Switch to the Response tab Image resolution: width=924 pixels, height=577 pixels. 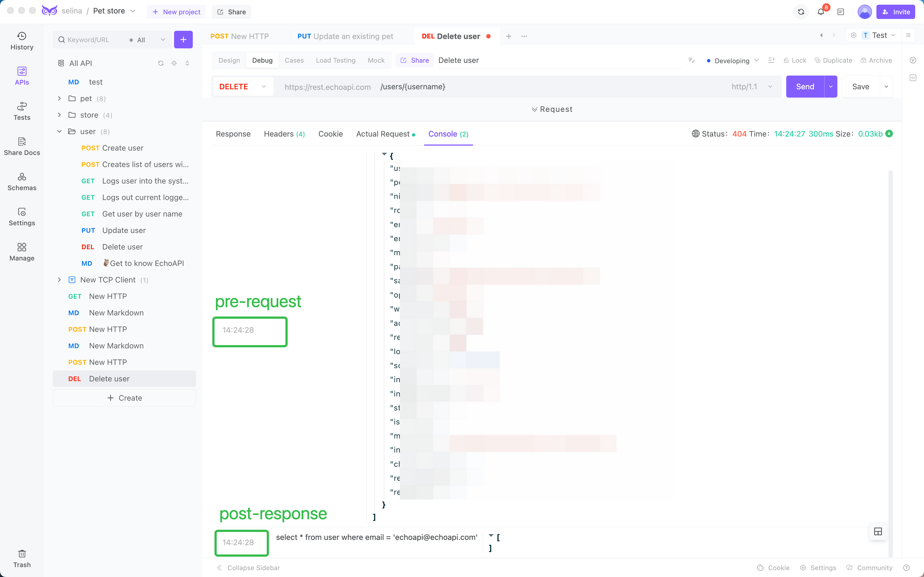[233, 134]
